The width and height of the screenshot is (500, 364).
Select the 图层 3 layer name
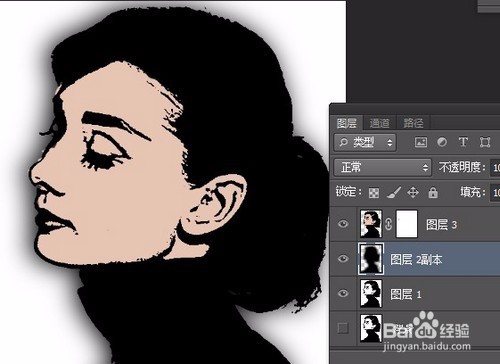pos(441,225)
